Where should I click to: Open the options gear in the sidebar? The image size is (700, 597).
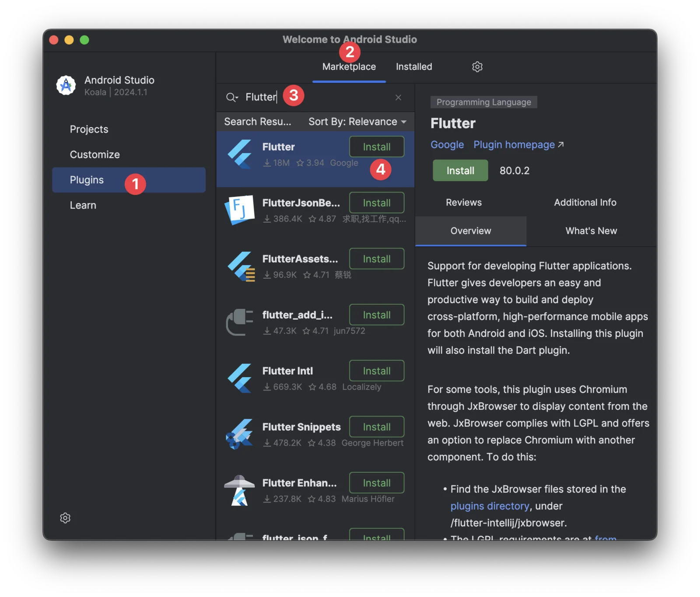pos(65,518)
